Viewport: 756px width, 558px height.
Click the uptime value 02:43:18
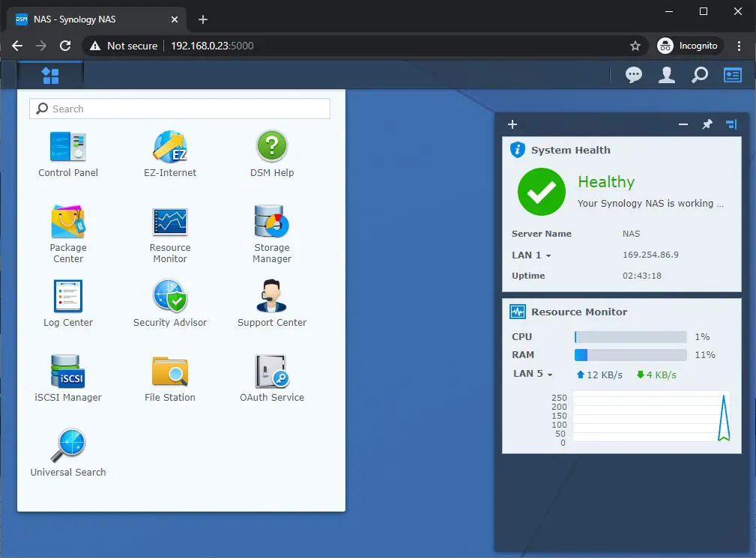coord(641,276)
